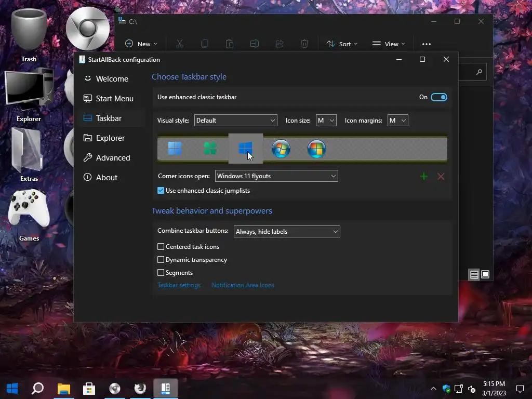The height and width of the screenshot is (399, 532).
Task: Click the search magnifier in Explorer window
Action: [479, 72]
